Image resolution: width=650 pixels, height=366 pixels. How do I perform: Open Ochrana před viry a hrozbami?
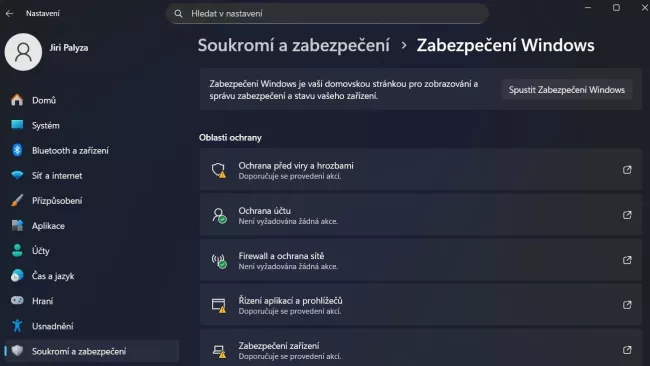tap(421, 170)
